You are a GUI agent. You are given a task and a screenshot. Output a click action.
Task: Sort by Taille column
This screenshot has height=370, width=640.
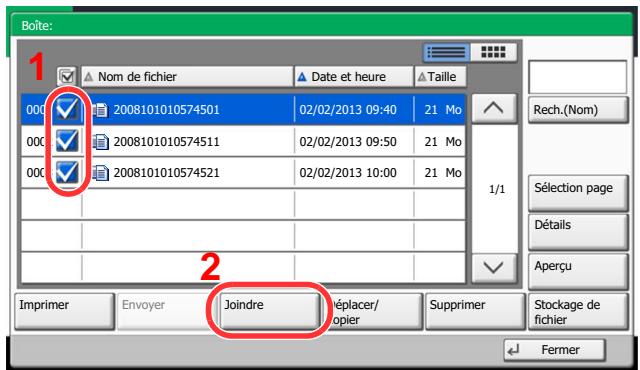pos(440,77)
